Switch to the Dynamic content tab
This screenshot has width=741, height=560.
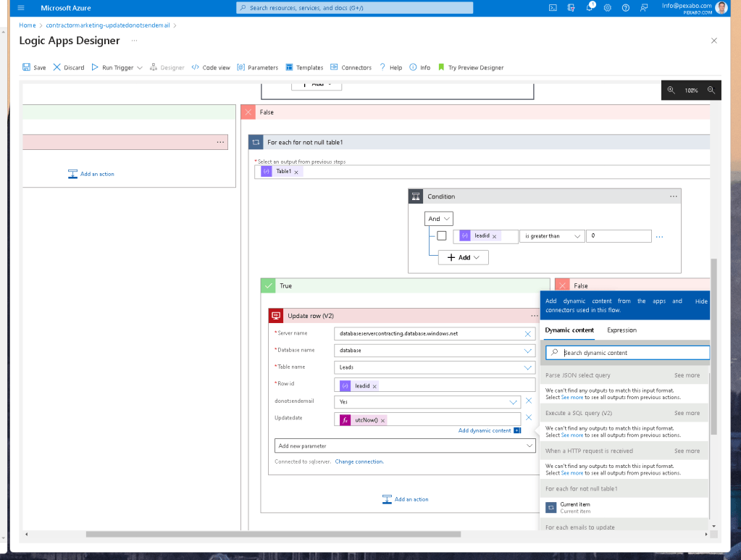tap(569, 330)
